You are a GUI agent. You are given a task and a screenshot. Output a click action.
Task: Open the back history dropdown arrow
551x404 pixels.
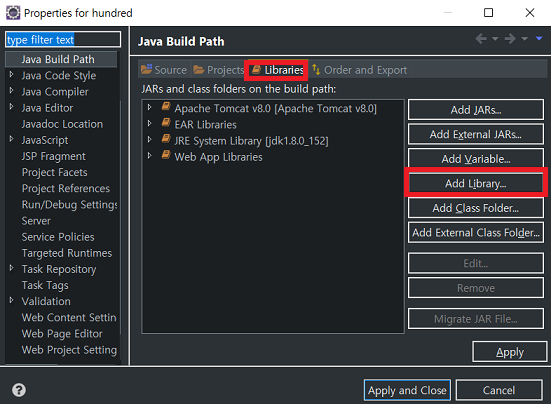pos(495,39)
